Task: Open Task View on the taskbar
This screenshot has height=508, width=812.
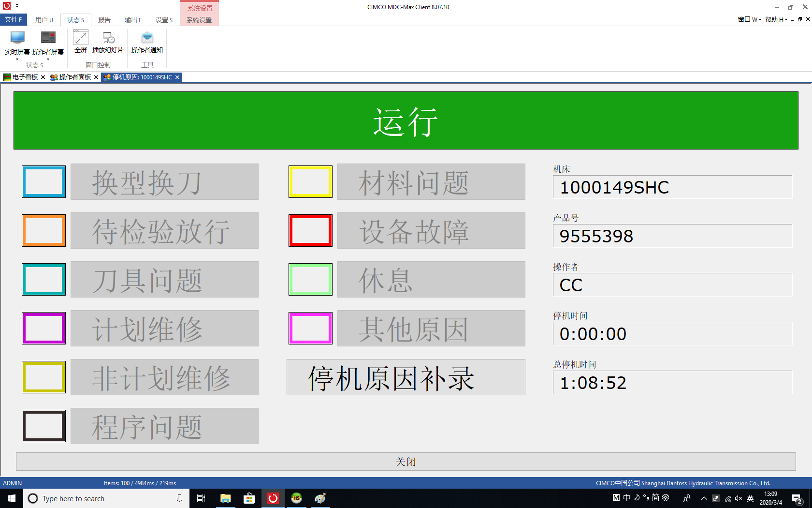Action: coord(201,498)
